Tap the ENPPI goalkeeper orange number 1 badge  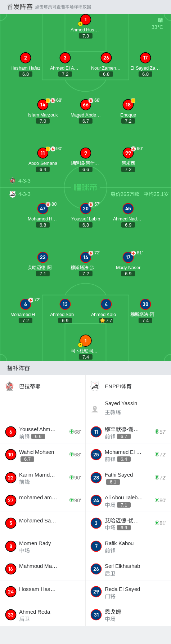tap(85, 341)
